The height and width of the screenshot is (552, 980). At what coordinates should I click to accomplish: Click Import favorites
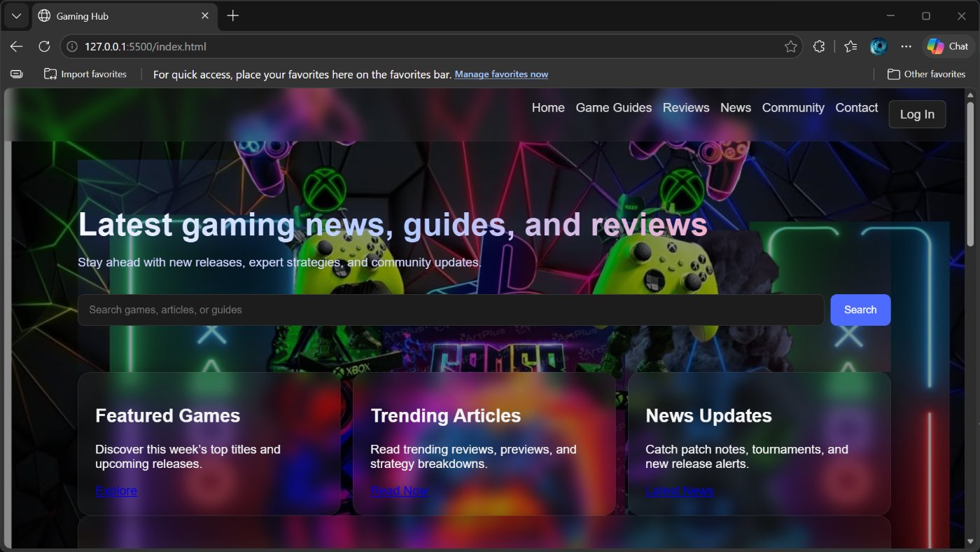point(85,74)
